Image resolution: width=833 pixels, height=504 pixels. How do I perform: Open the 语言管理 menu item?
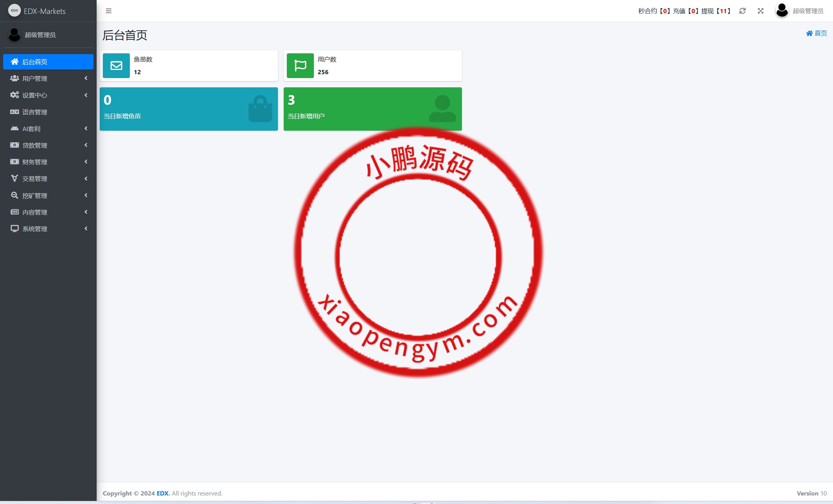click(x=35, y=112)
